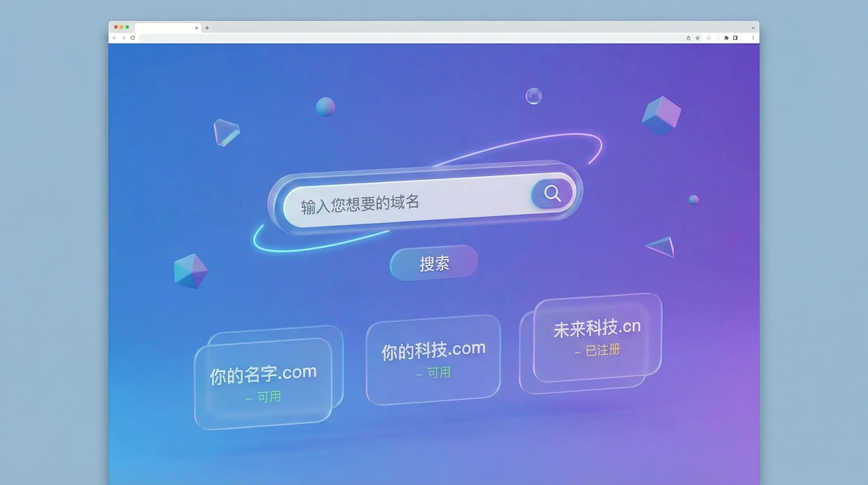Reload the page with refresh icon
The width and height of the screenshot is (868, 485).
point(133,38)
